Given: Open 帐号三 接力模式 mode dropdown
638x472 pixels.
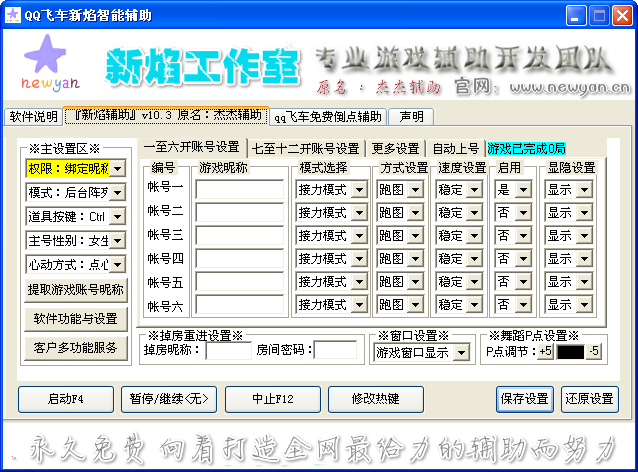Looking at the screenshot, I should 359,236.
